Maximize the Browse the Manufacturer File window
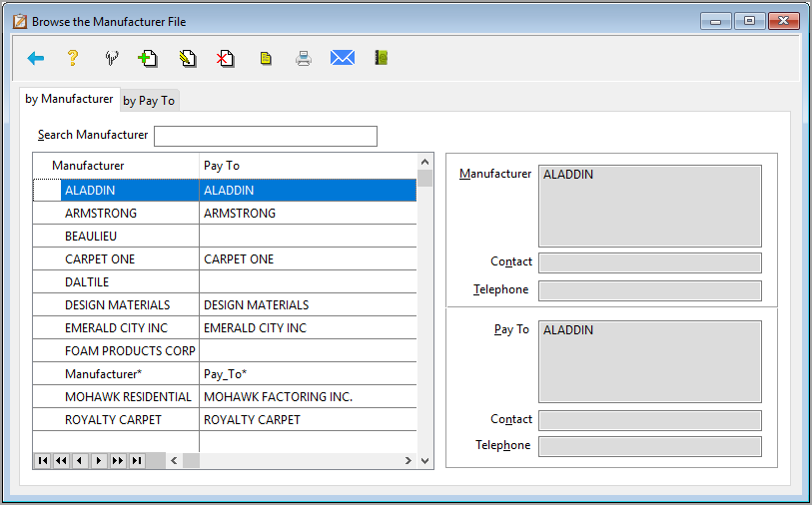The width and height of the screenshot is (812, 505). click(x=749, y=21)
